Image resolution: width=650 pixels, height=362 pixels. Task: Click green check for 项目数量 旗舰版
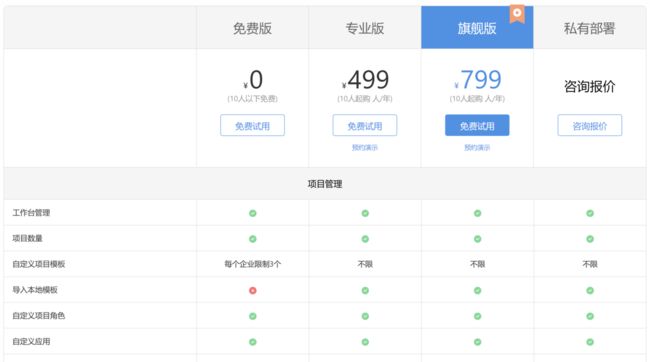pos(478,239)
